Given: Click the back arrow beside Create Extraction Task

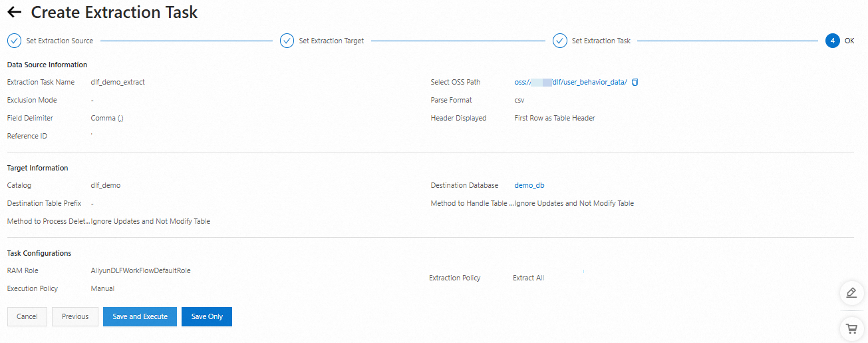Looking at the screenshot, I should tap(14, 12).
